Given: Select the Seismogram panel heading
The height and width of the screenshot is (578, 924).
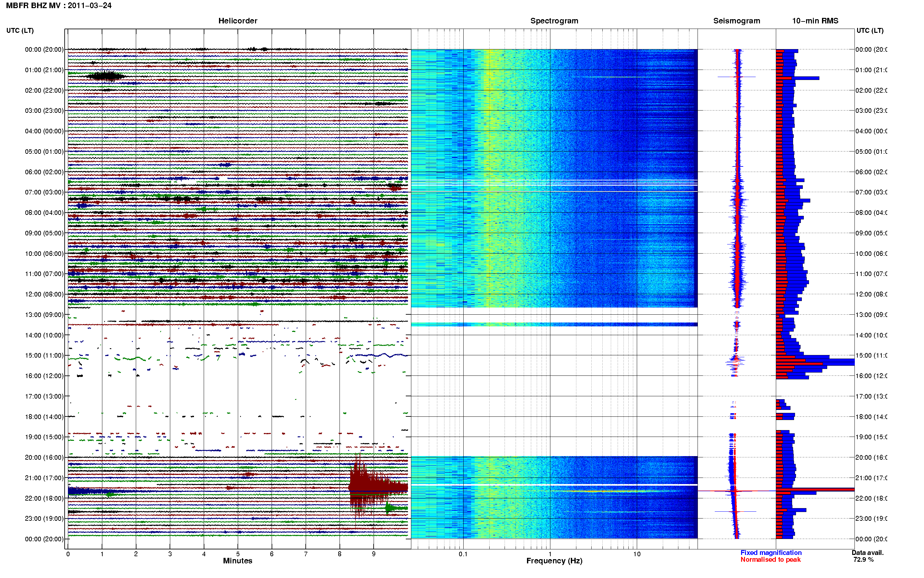Looking at the screenshot, I should [737, 21].
